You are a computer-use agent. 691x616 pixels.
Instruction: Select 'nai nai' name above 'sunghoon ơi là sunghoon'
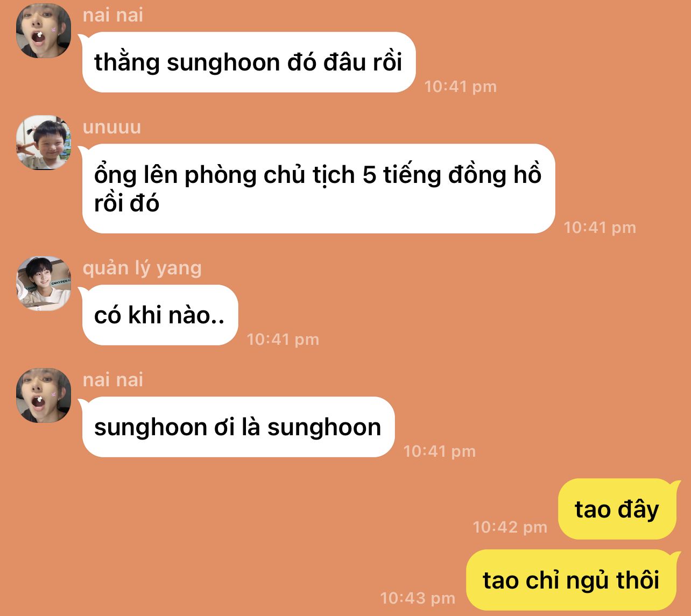coord(113,380)
